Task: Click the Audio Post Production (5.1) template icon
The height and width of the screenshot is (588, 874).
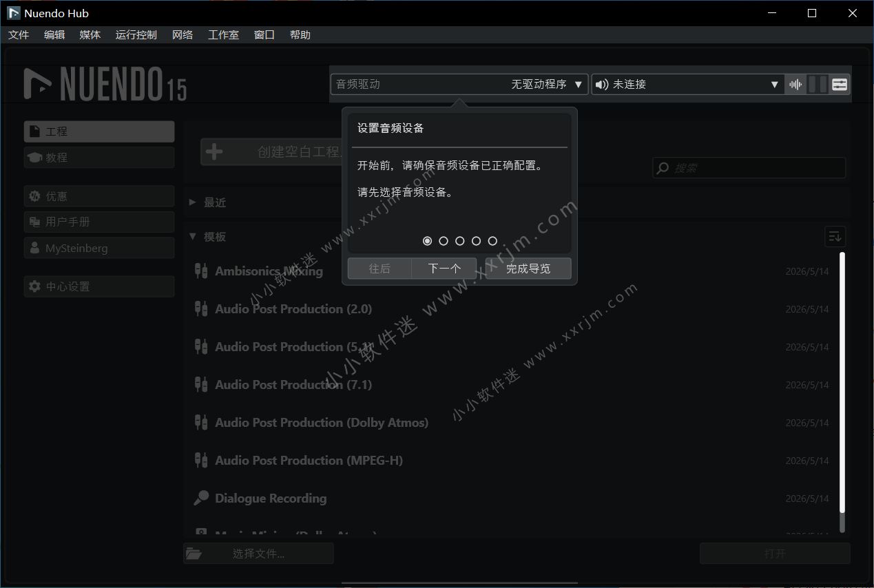Action: point(201,346)
